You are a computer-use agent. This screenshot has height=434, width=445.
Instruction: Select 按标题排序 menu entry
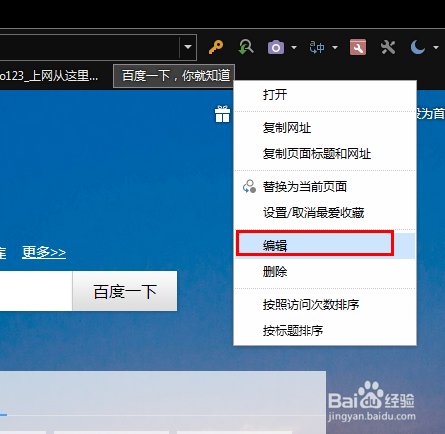[325, 331]
